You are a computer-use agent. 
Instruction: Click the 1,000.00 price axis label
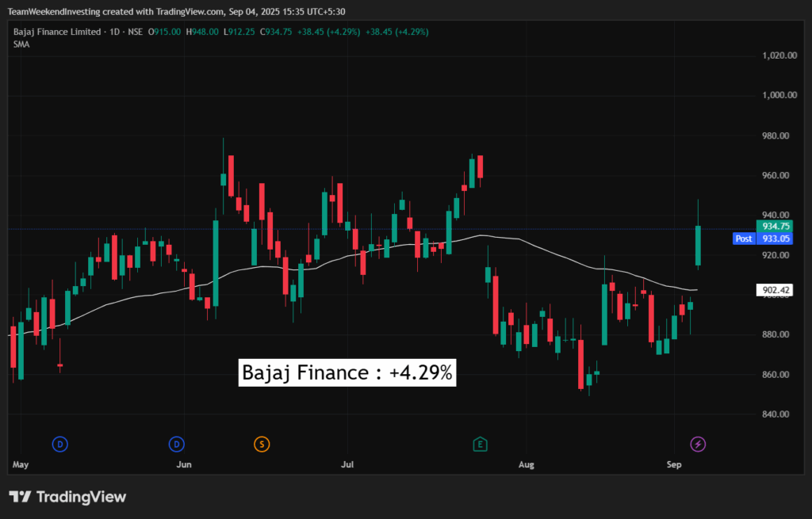(779, 95)
